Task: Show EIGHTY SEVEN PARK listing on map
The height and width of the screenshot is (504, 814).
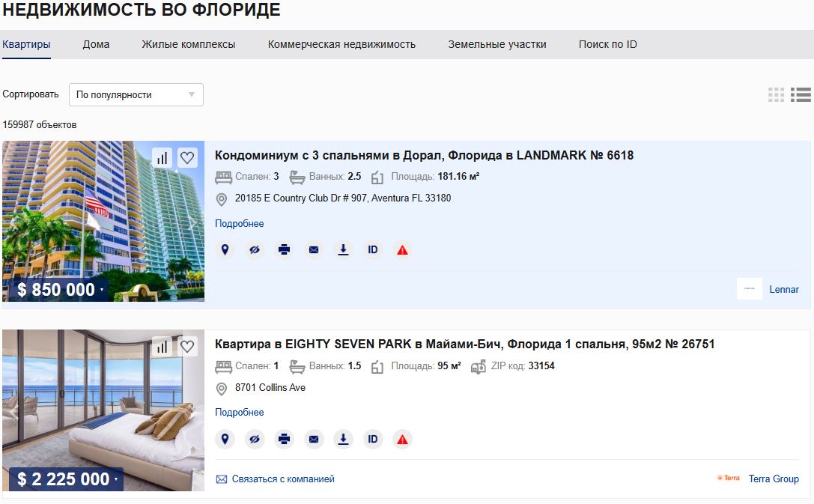Action: click(225, 440)
